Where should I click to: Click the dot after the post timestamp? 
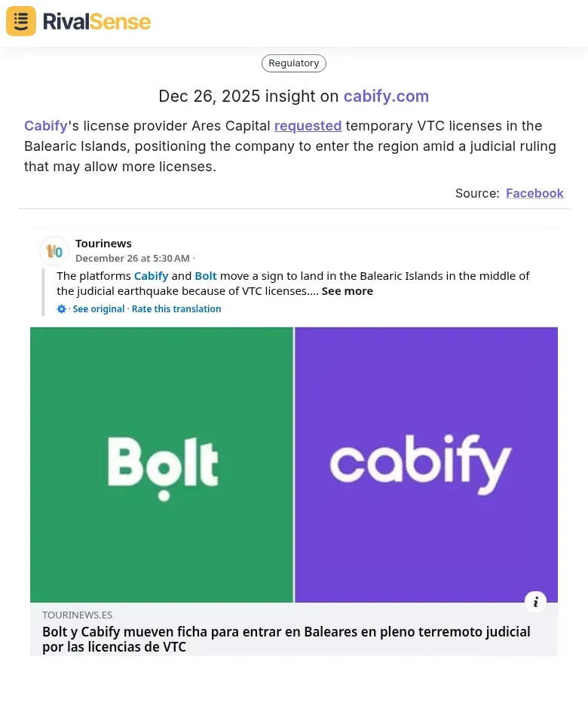tap(194, 258)
